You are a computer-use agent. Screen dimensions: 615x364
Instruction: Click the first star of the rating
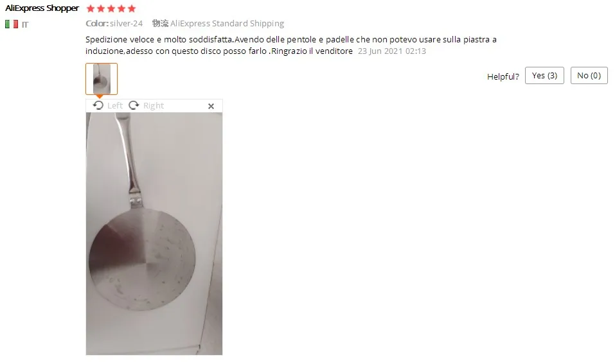[x=91, y=8]
